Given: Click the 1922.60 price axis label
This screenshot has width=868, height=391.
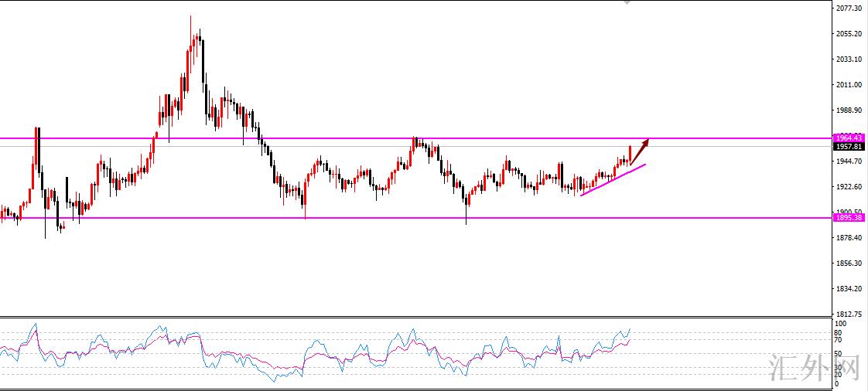Looking at the screenshot, I should (848, 187).
